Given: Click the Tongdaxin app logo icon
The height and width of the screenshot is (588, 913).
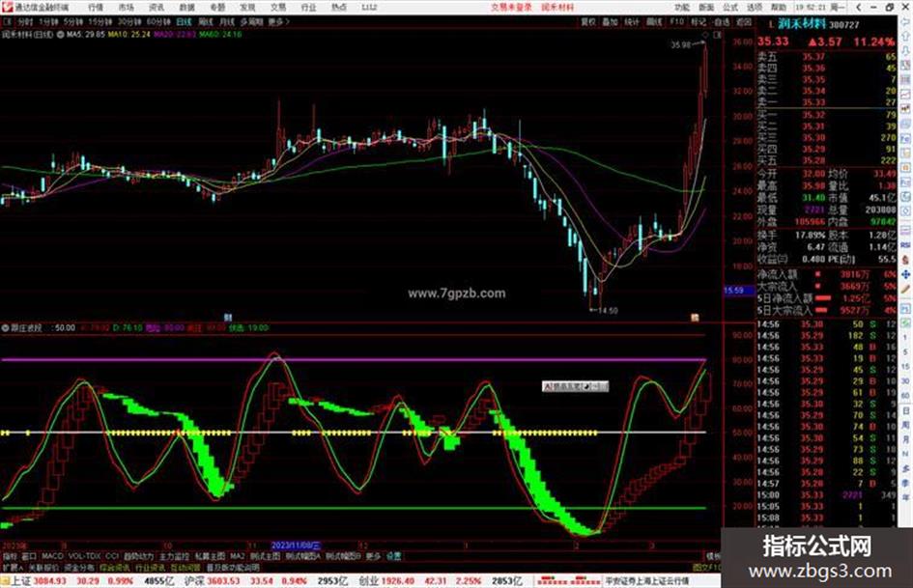Looking at the screenshot, I should 7,7.
